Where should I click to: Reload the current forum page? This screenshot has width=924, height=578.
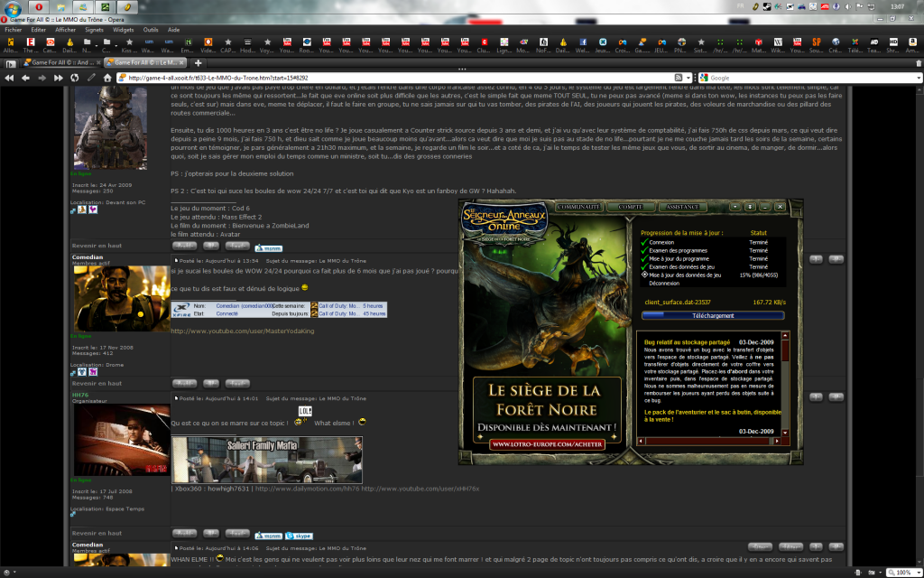coord(74,78)
